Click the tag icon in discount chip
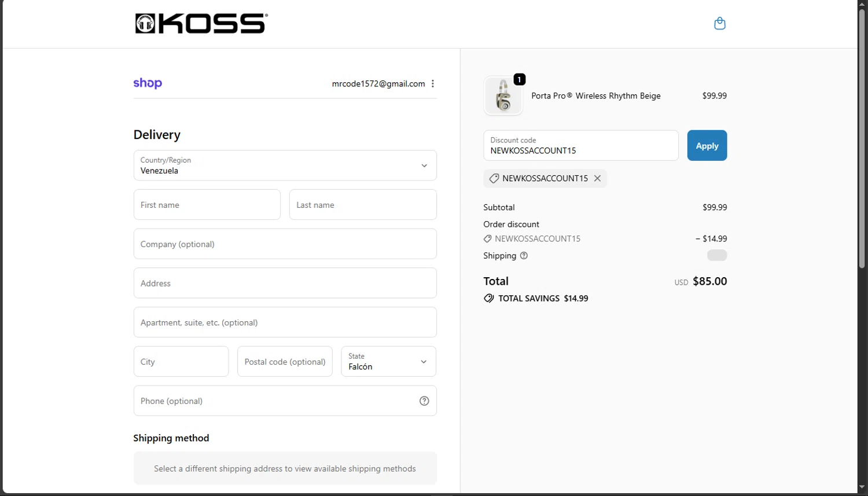The image size is (868, 496). tap(494, 178)
